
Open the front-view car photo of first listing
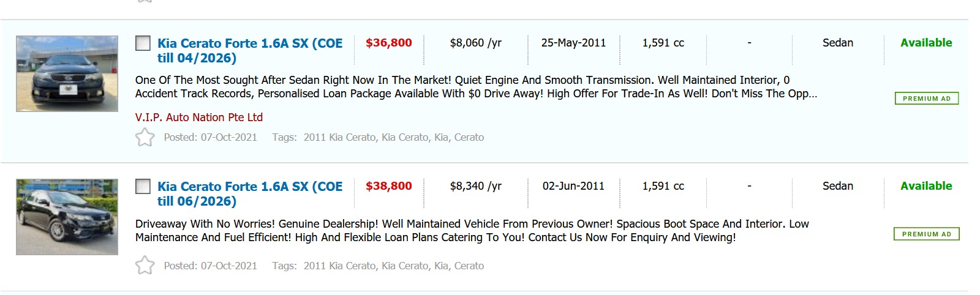tap(67, 73)
